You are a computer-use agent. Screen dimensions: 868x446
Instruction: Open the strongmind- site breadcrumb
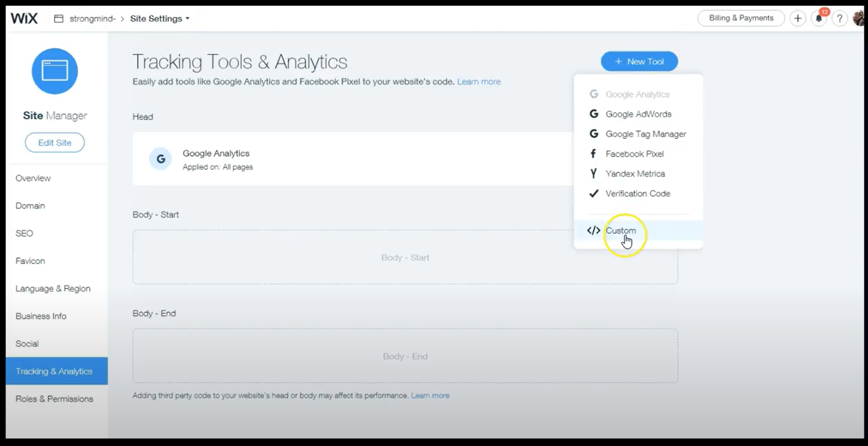pyautogui.click(x=92, y=19)
